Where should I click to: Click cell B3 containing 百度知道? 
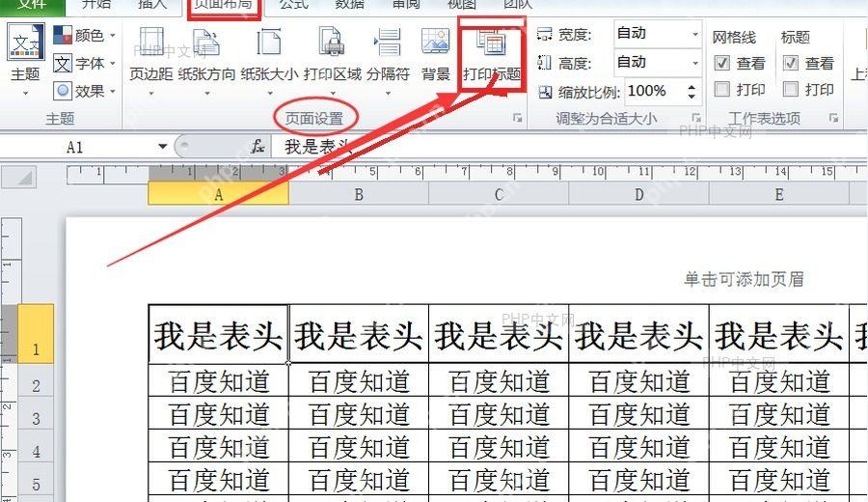coord(359,413)
